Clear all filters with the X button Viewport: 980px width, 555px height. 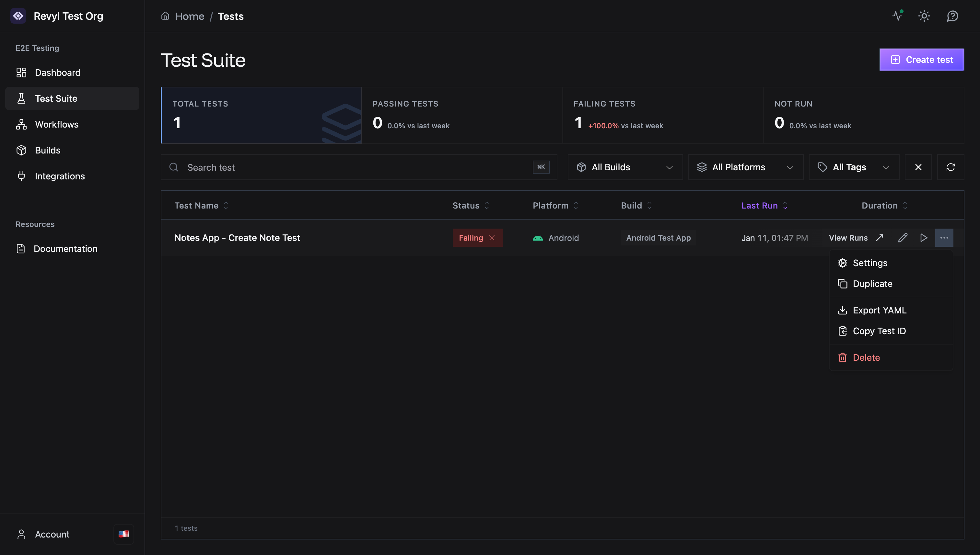(918, 167)
